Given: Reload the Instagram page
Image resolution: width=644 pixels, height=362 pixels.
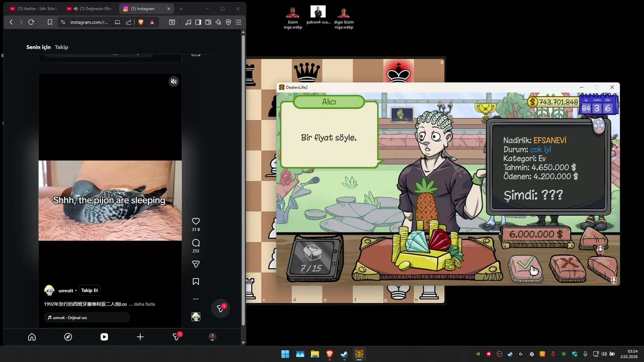Looking at the screenshot, I should click(x=31, y=22).
